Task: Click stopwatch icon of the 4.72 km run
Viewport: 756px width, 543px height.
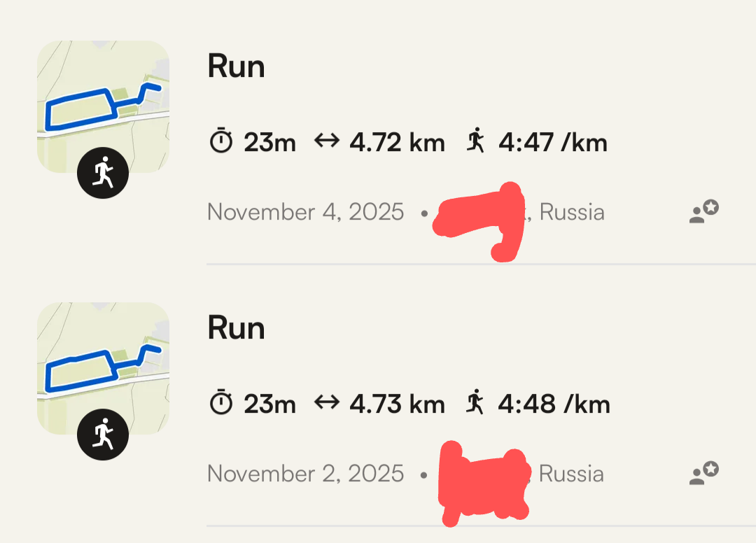Action: [x=221, y=142]
